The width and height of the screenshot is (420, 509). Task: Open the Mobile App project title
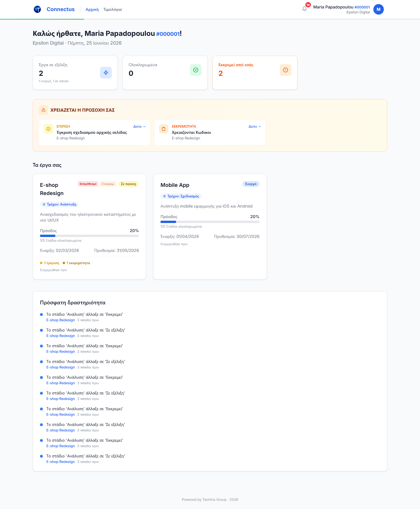click(x=175, y=185)
